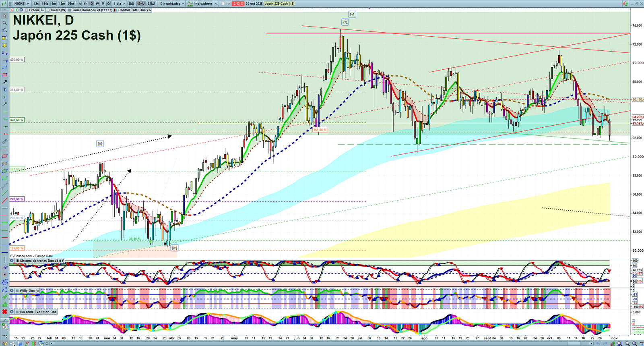Click the red X delete icon
Screen dimensions: 644x346
point(4,312)
